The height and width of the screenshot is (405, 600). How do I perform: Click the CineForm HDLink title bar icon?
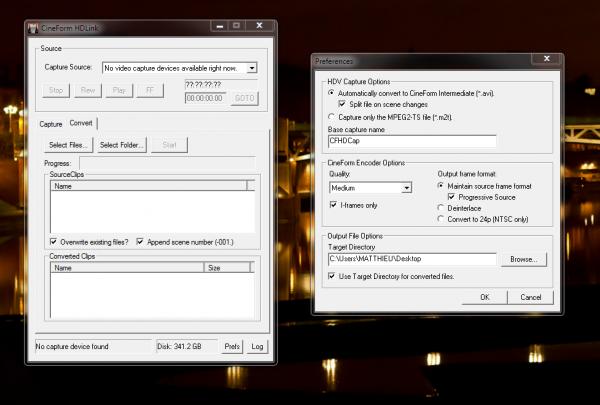point(33,28)
